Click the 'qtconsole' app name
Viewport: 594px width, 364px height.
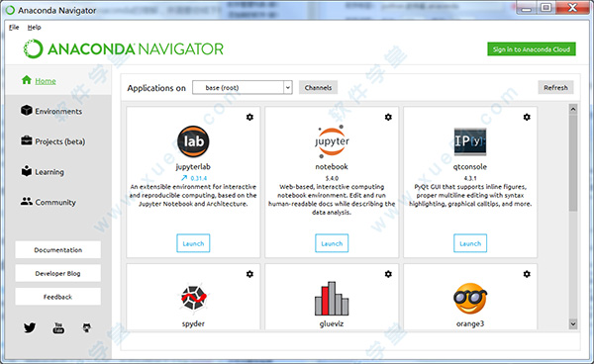click(x=470, y=167)
